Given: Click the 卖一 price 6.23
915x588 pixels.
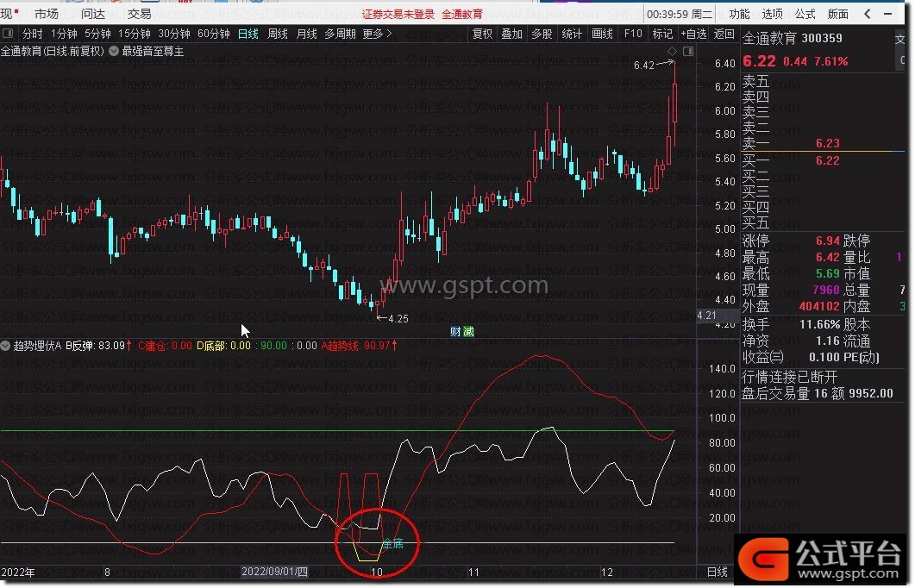Looking at the screenshot, I should [828, 143].
